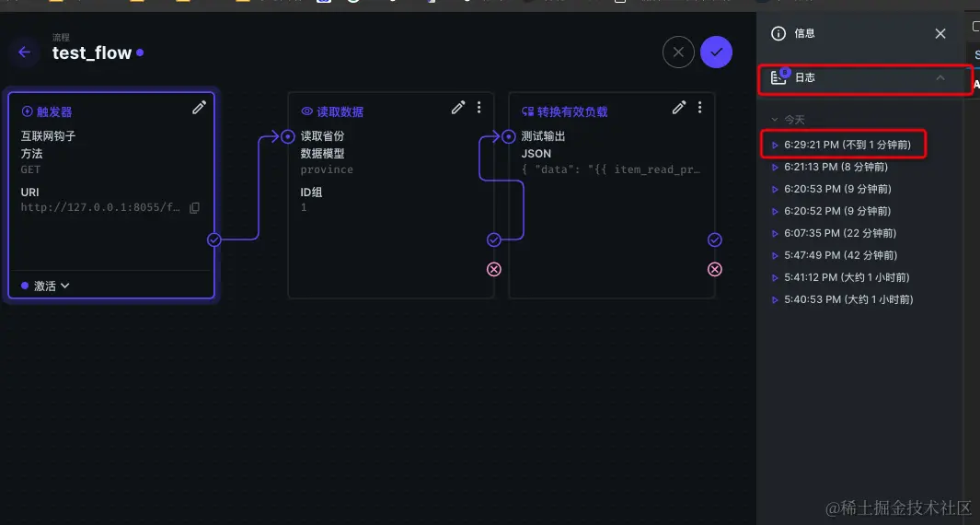980x525 pixels.
Task: Open 转换有效负载 more options menu
Action: pos(699,108)
